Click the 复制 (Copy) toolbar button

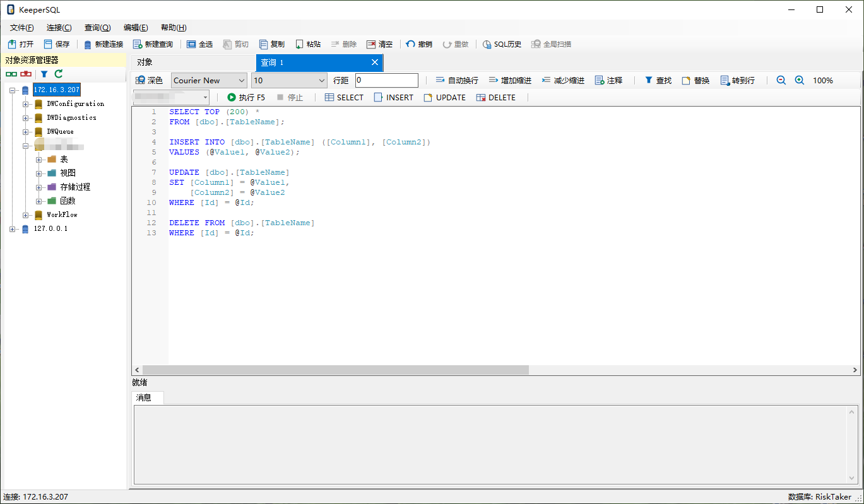click(272, 44)
